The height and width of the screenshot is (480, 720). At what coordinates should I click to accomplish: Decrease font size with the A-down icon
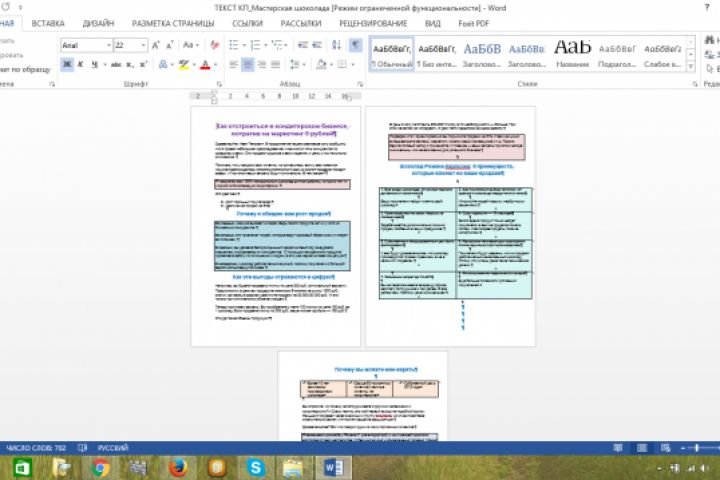click(x=170, y=45)
